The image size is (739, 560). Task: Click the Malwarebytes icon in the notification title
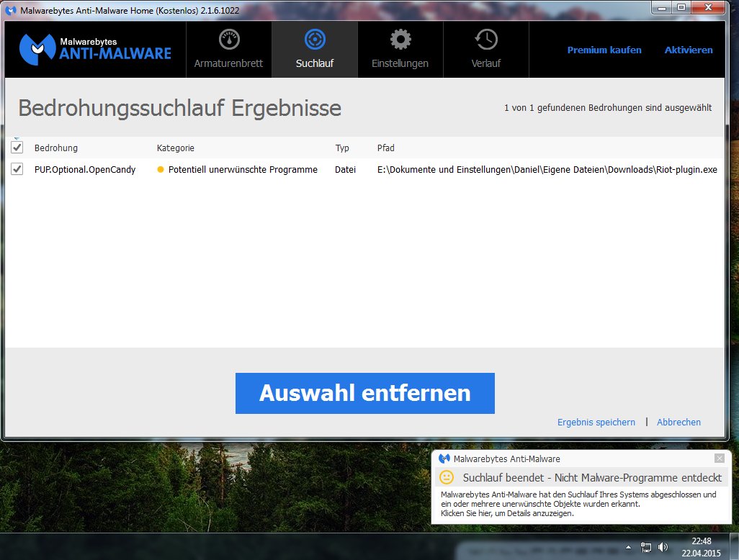[444, 459]
